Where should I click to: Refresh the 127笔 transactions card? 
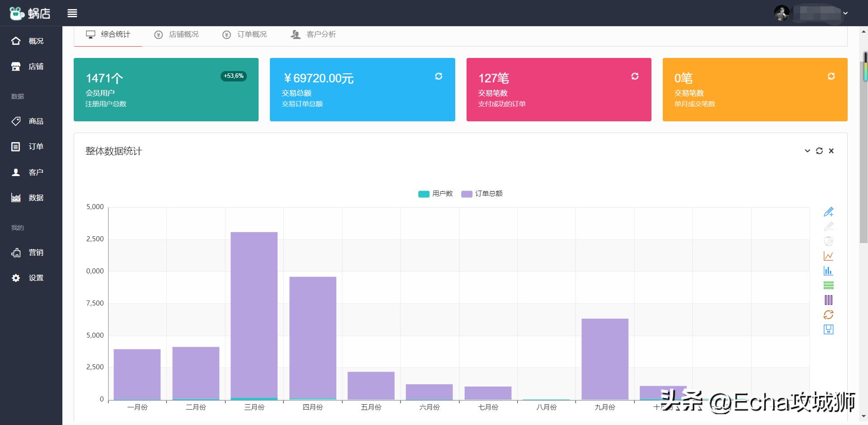pyautogui.click(x=635, y=76)
